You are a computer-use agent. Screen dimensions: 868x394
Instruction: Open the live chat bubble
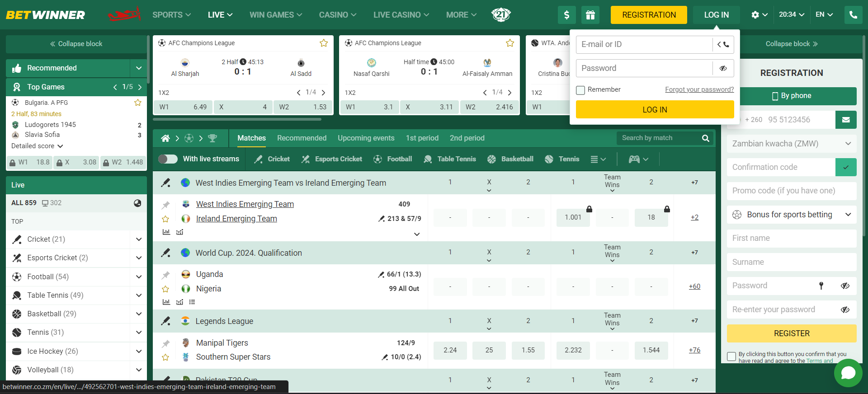tap(848, 373)
